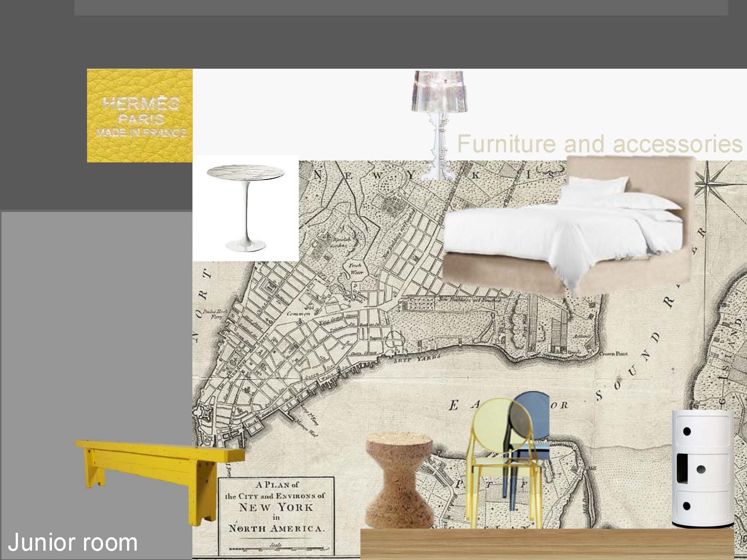Viewport: 747px width, 560px height.
Task: Click the cork stool image
Action: coord(400,480)
